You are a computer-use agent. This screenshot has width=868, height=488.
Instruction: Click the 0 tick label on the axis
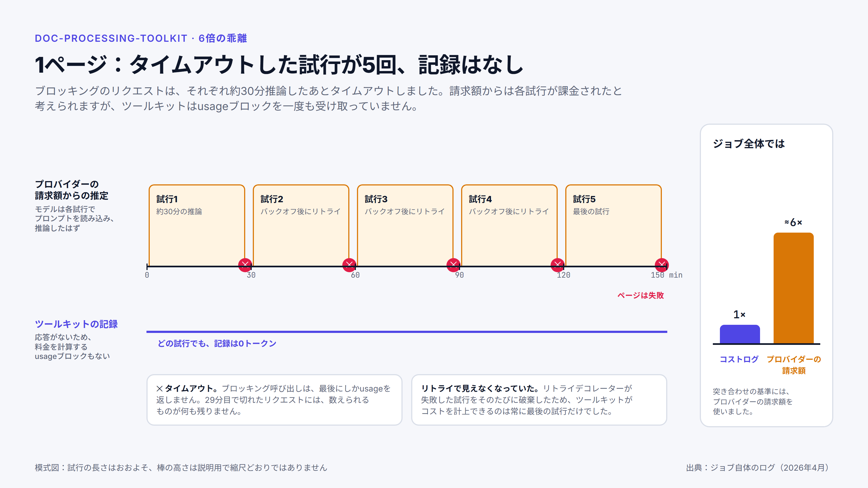pyautogui.click(x=147, y=275)
